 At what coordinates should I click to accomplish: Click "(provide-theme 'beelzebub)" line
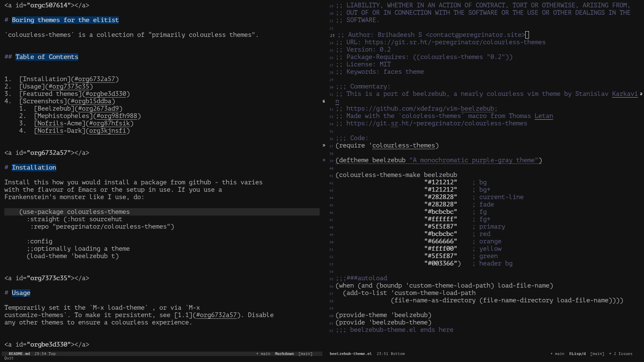tap(383, 315)
